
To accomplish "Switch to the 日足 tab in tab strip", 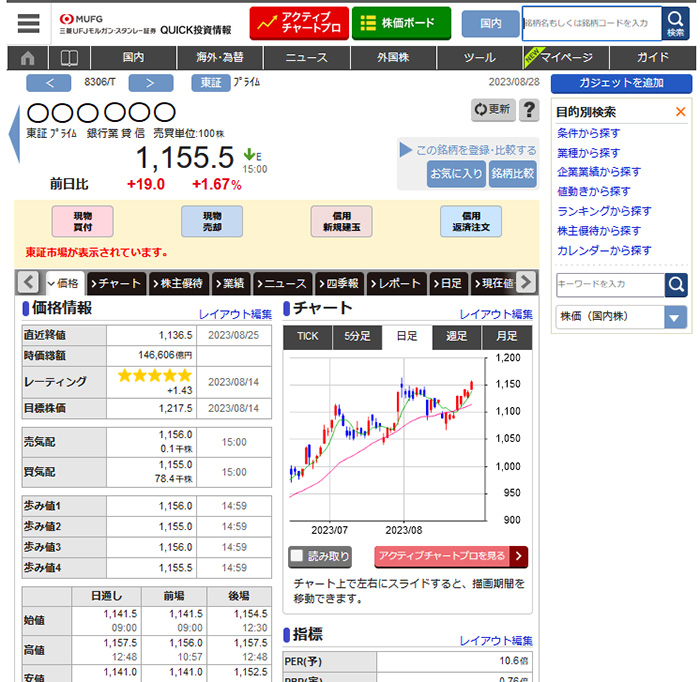I will [x=449, y=283].
